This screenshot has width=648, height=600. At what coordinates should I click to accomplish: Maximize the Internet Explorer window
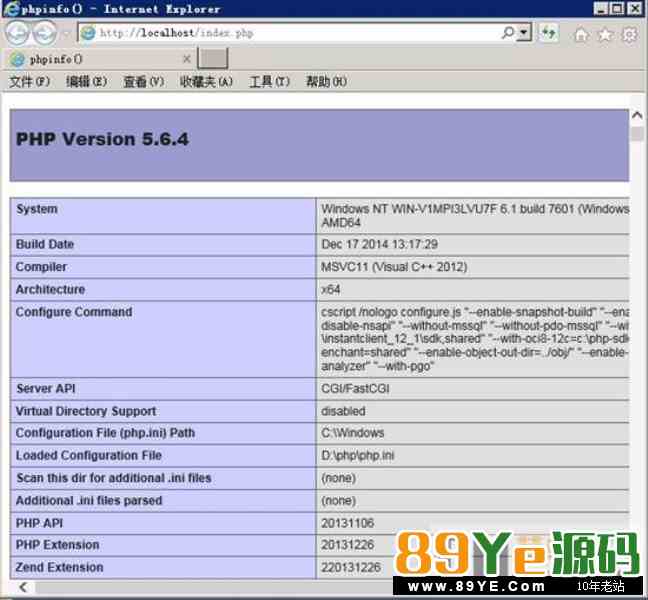point(617,8)
